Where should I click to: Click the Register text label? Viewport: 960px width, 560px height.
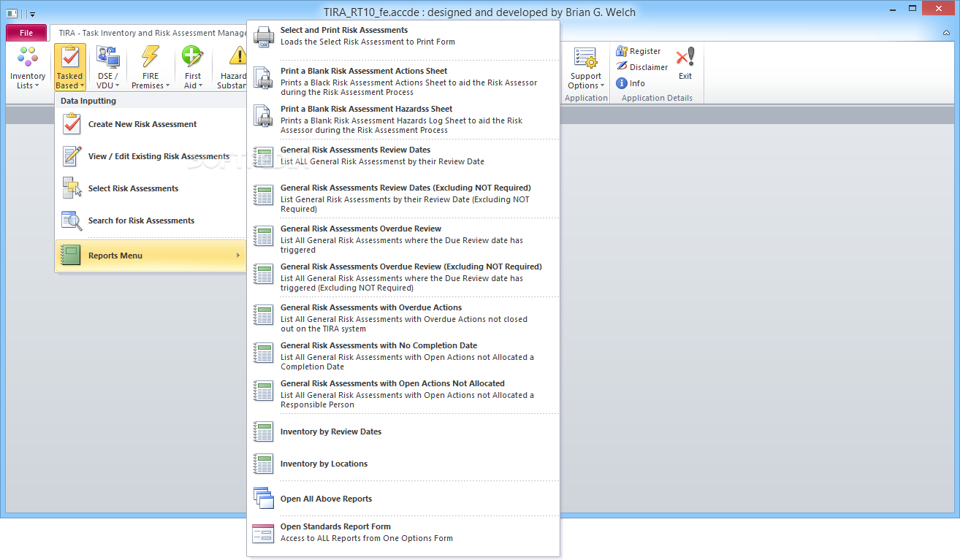point(645,51)
